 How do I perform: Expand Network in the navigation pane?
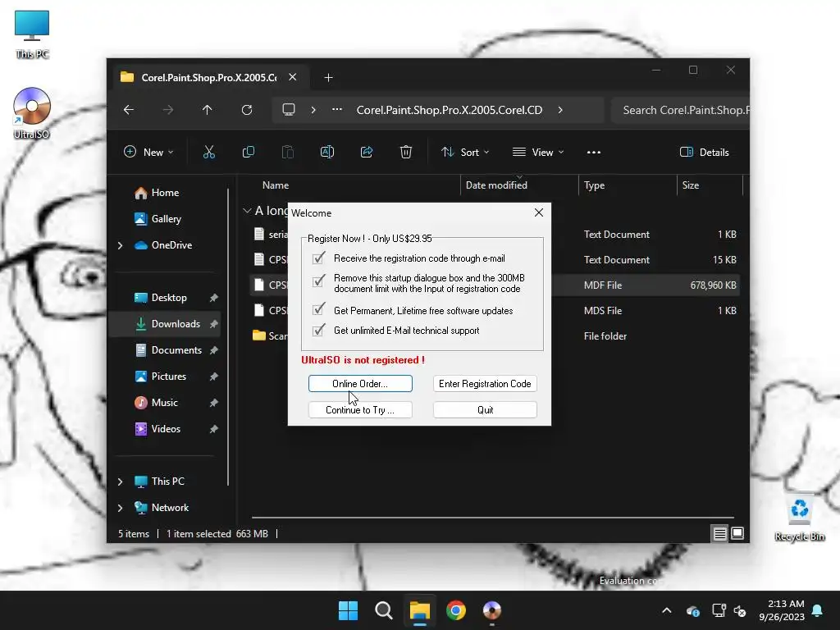(x=120, y=508)
